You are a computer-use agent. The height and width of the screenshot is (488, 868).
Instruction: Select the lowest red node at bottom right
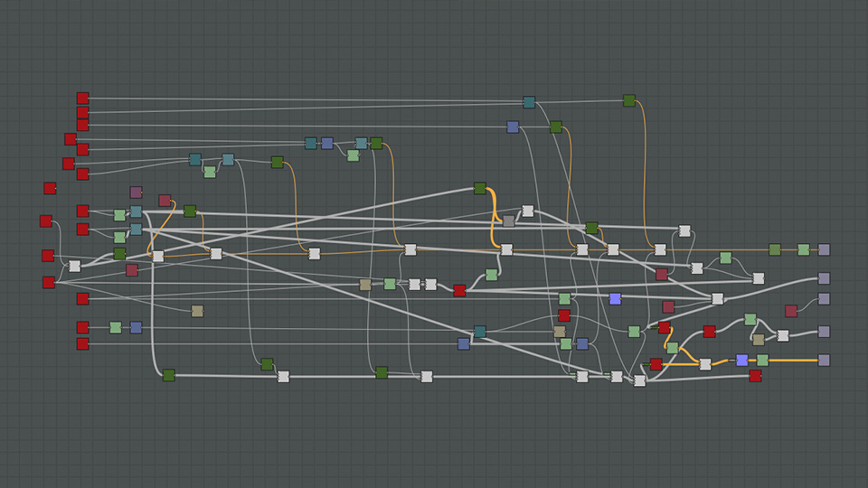(755, 376)
